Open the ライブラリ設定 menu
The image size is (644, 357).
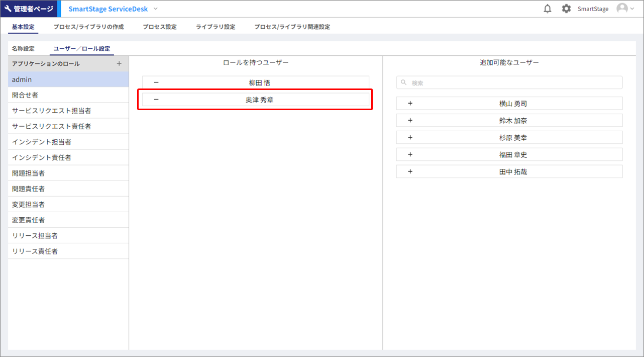215,27
